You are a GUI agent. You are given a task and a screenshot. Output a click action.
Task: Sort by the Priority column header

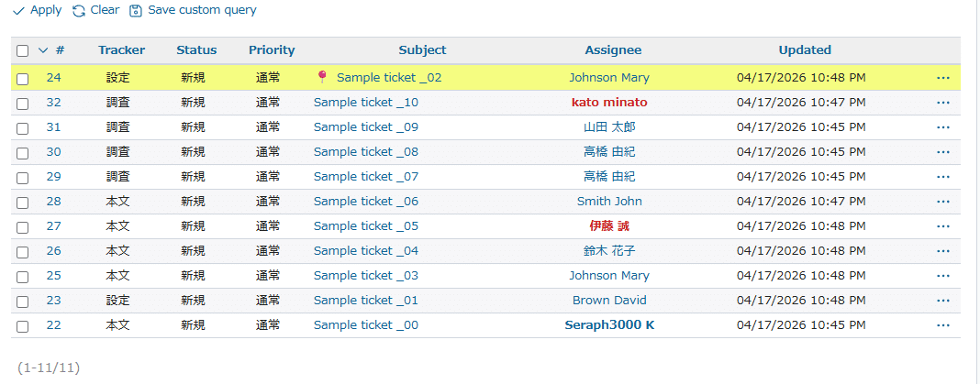coord(272,50)
